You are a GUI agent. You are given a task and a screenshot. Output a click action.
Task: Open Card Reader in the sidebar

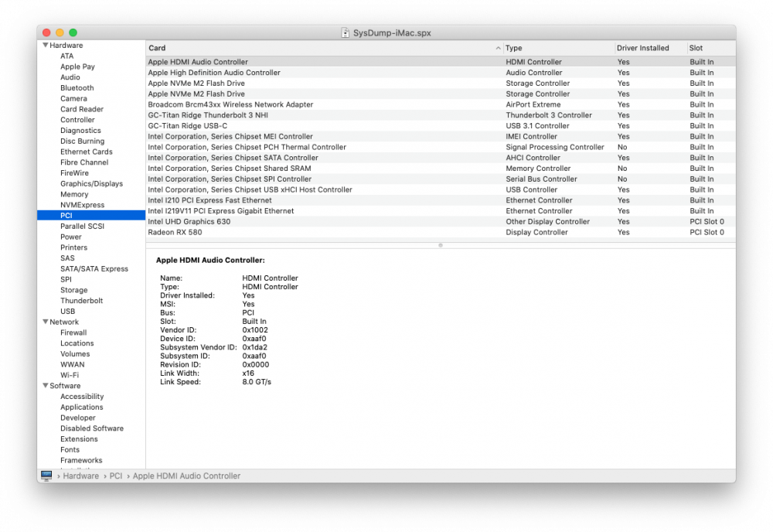[x=82, y=109]
